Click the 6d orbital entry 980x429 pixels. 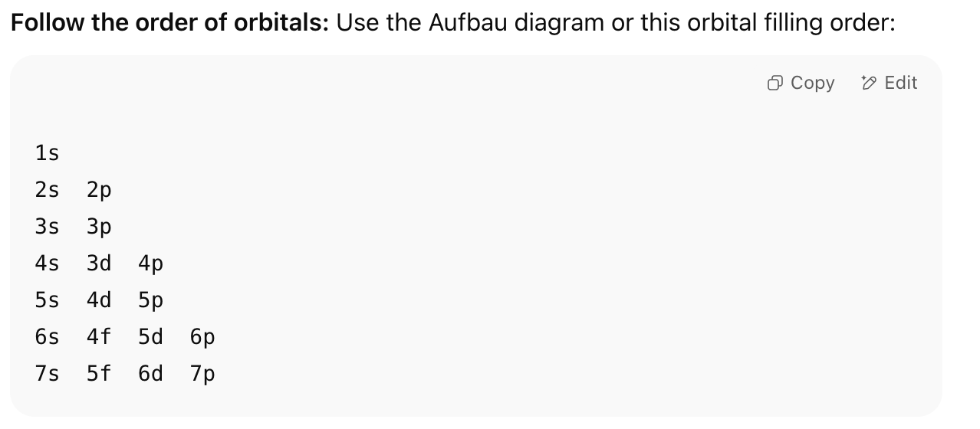click(151, 374)
